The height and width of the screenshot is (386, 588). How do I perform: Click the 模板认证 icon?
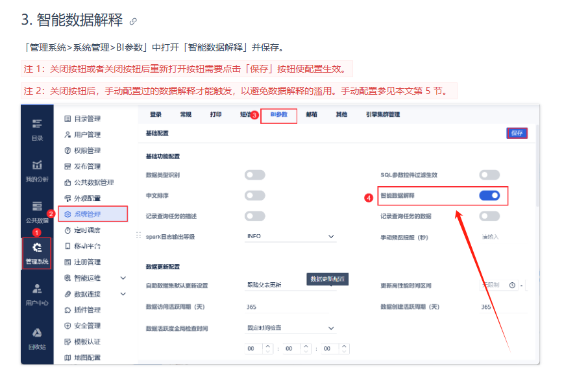click(x=67, y=342)
